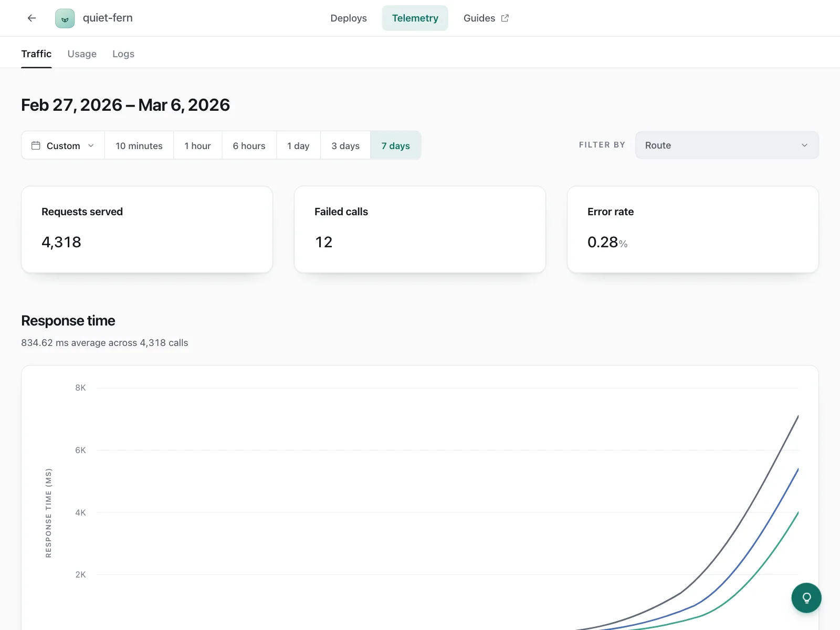
Task: Click the quiet-fern project name
Action: coord(108,18)
